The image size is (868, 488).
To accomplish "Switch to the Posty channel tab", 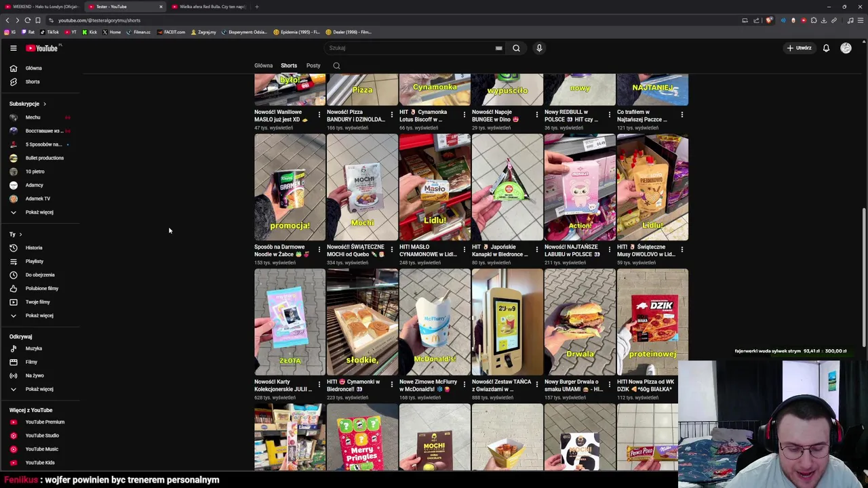I will [313, 66].
